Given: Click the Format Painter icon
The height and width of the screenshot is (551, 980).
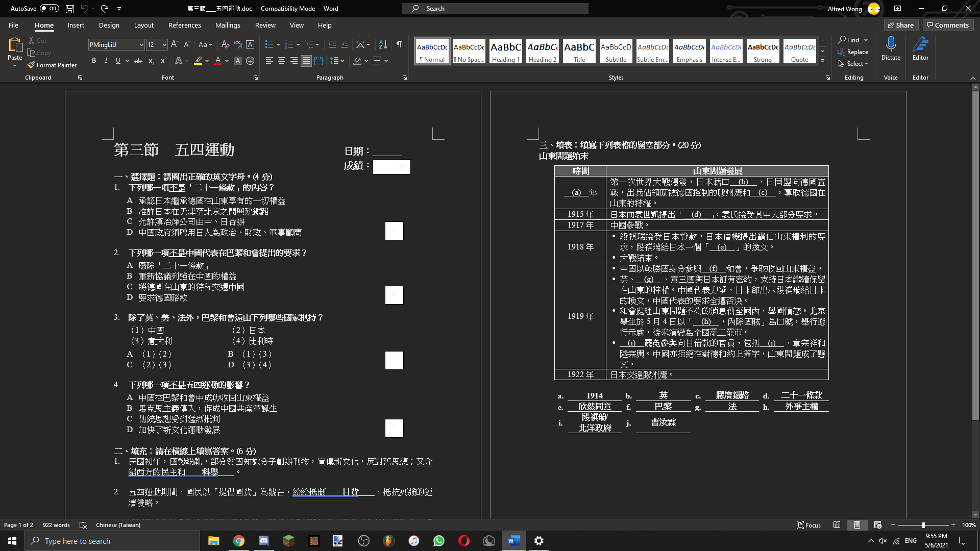Looking at the screenshot, I should click(32, 65).
